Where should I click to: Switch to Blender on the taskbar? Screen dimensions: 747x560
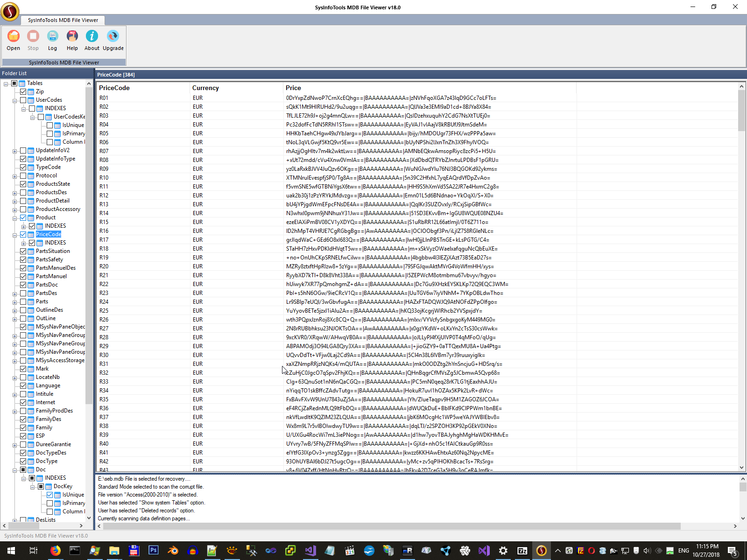coord(173,551)
